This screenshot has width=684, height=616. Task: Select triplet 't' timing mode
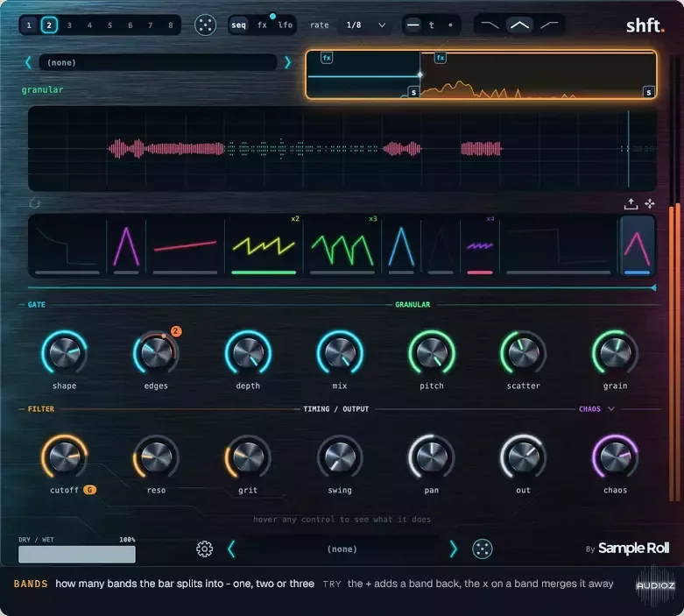click(432, 25)
